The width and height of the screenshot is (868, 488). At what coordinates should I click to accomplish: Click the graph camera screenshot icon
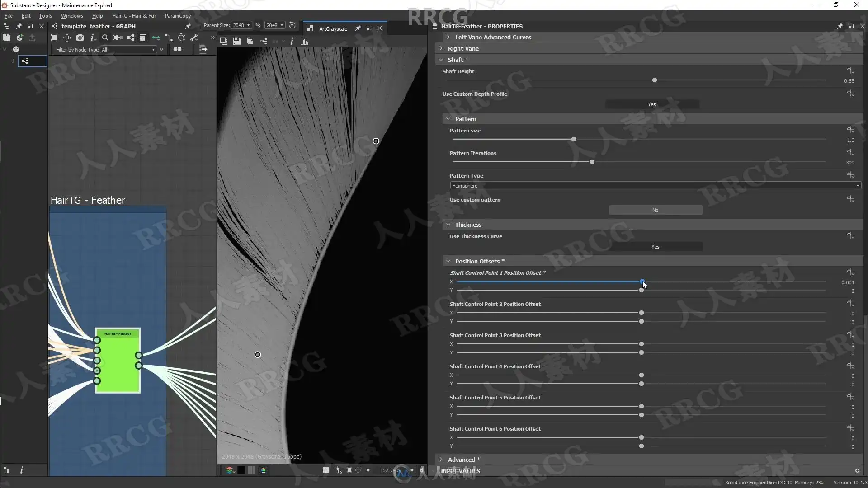(x=80, y=38)
